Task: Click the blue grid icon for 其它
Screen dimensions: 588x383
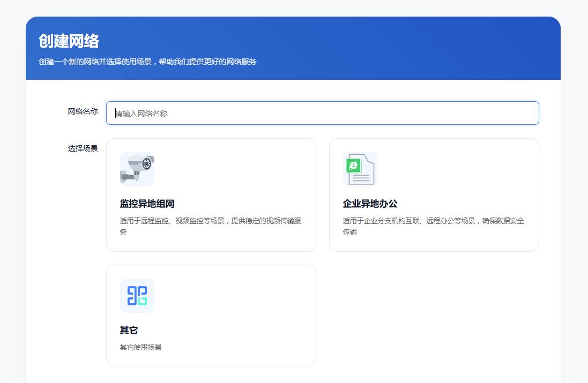Action: coord(137,296)
